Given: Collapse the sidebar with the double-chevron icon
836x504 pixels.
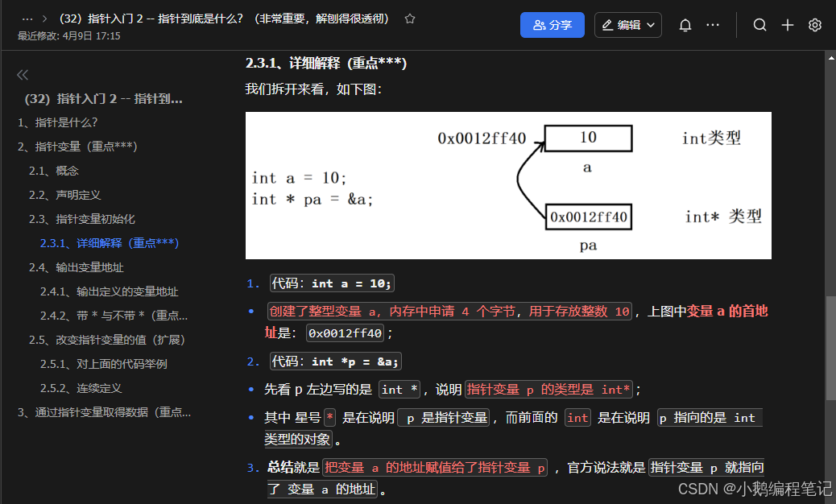Looking at the screenshot, I should 23,74.
